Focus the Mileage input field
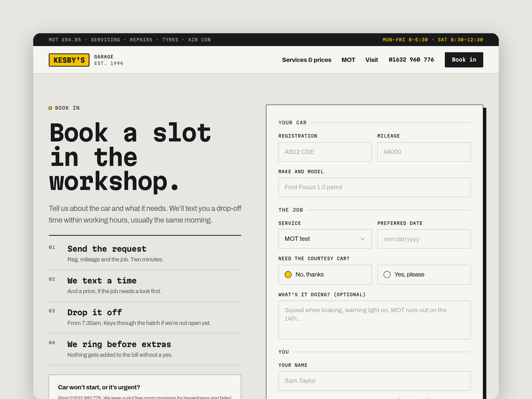Viewport: 532px width, 399px height. pos(424,152)
